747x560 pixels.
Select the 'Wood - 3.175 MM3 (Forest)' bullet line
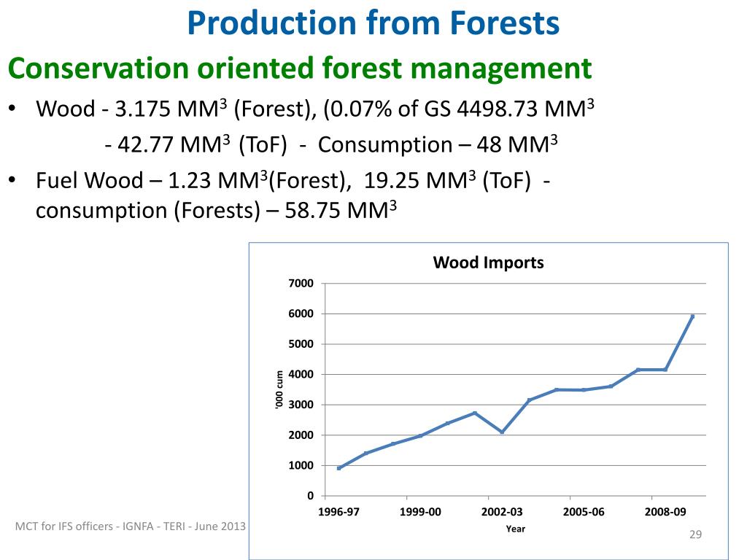(177, 109)
